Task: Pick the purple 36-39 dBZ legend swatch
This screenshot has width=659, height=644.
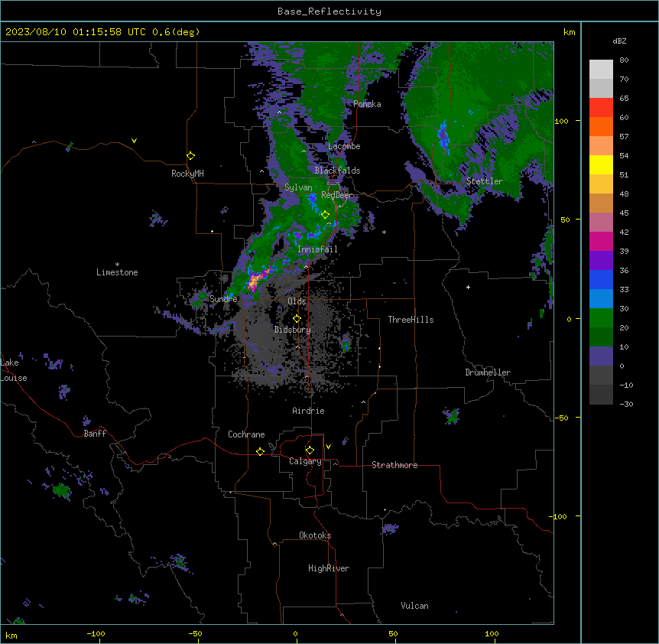Action: point(601,261)
